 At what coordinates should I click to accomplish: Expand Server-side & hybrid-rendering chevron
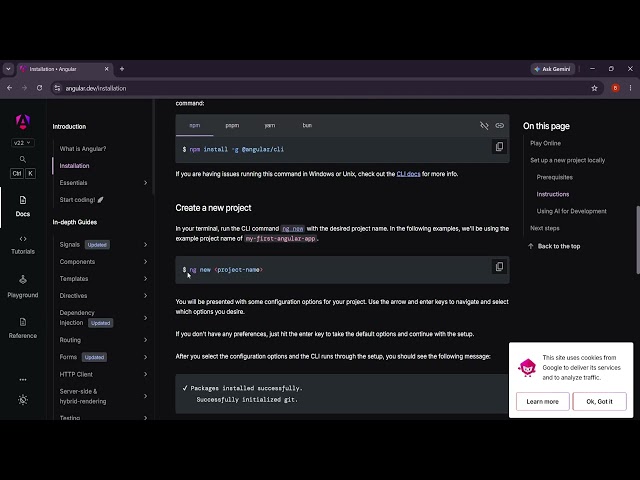click(145, 396)
